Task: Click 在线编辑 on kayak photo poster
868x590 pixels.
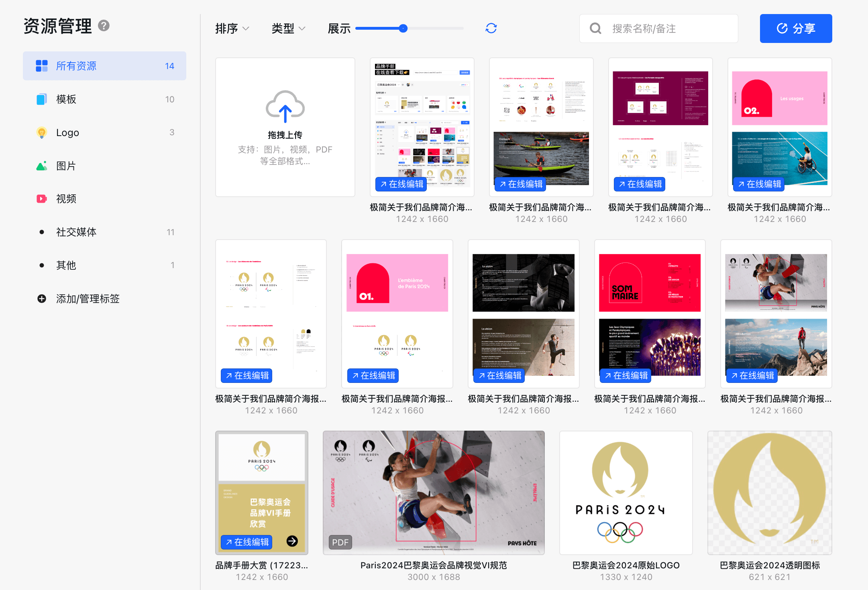Action: pos(520,184)
